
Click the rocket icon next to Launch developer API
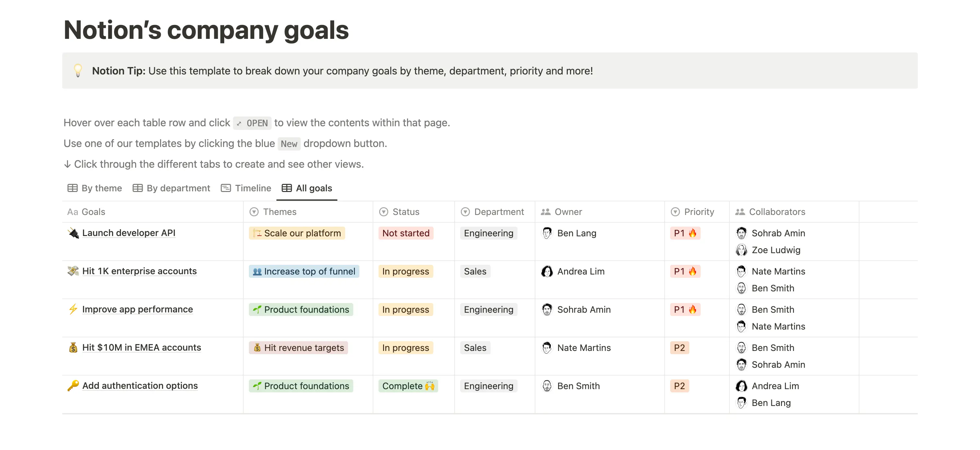(x=72, y=232)
